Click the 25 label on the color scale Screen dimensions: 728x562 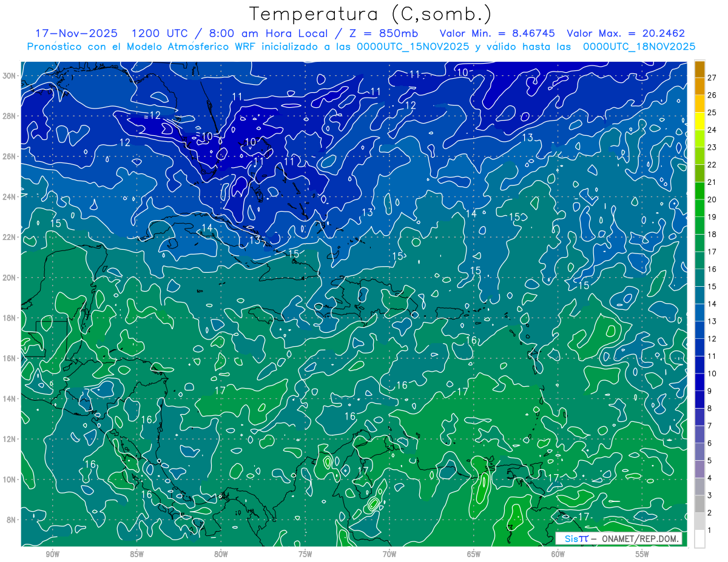pyautogui.click(x=712, y=113)
